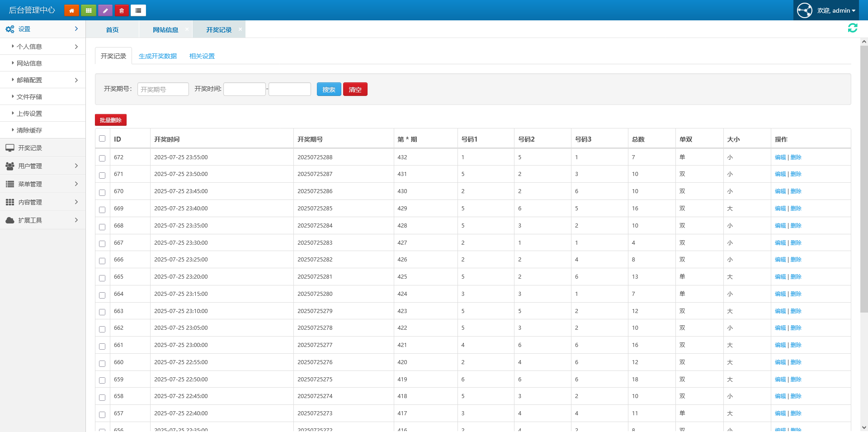Toggle the select-all checkbox in table header
Screen dimensions: 868x432
point(102,138)
